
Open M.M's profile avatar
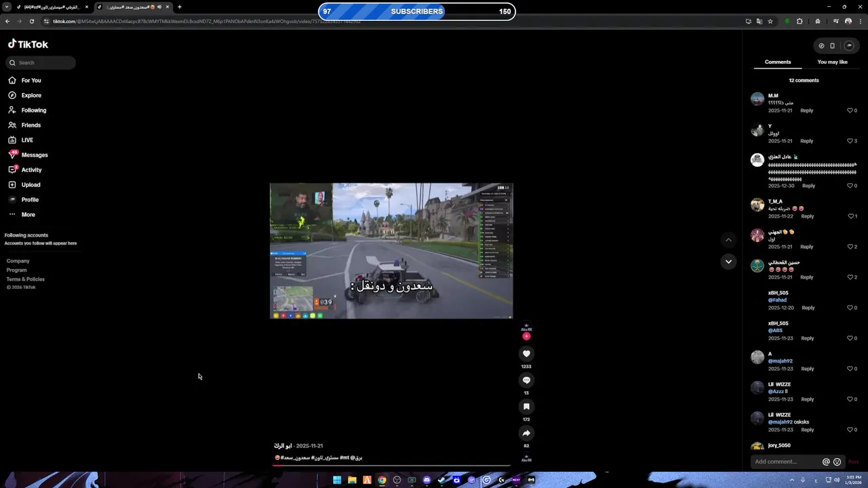click(x=757, y=99)
